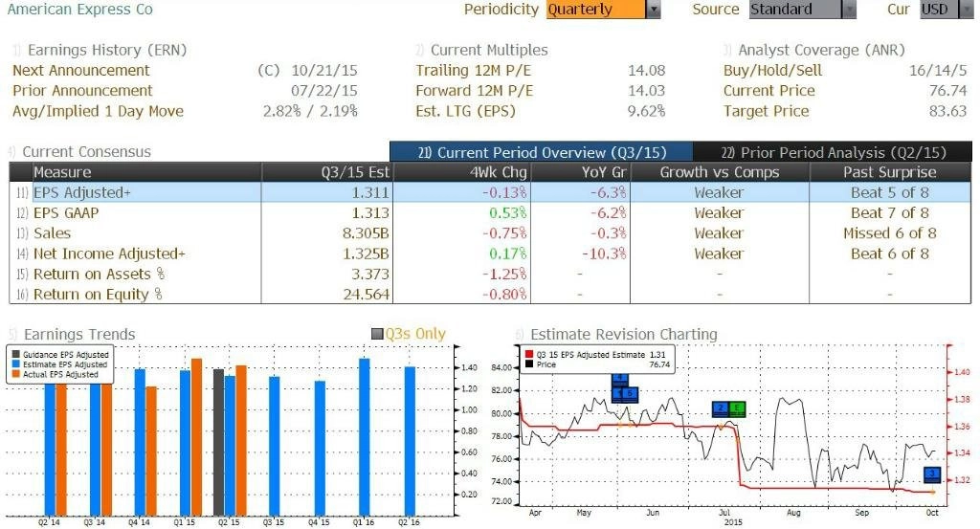Select the EPS Adjusted+ measure row
This screenshot has width=980, height=529.
[490, 192]
